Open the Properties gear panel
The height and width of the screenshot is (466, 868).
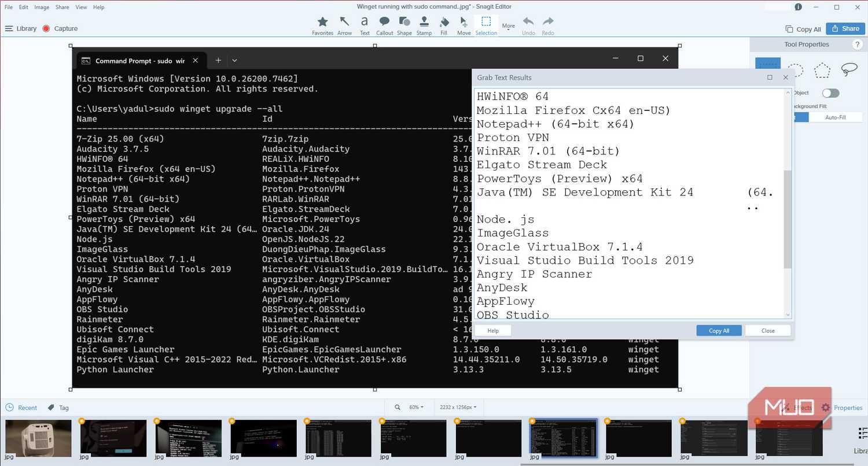click(x=842, y=408)
